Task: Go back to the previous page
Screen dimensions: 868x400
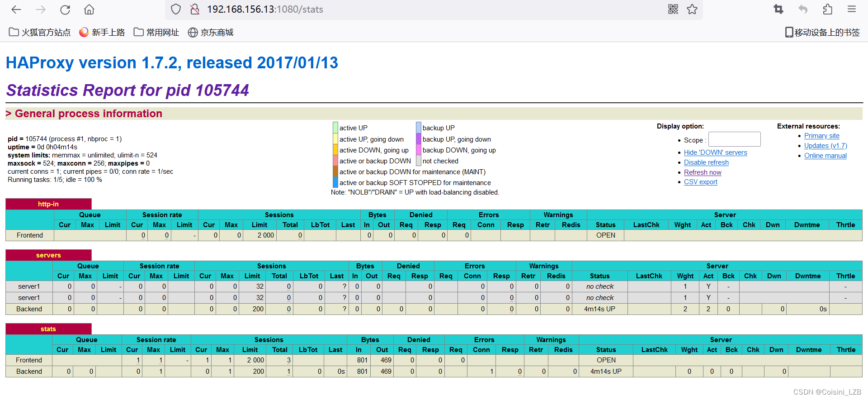Action: pos(16,10)
